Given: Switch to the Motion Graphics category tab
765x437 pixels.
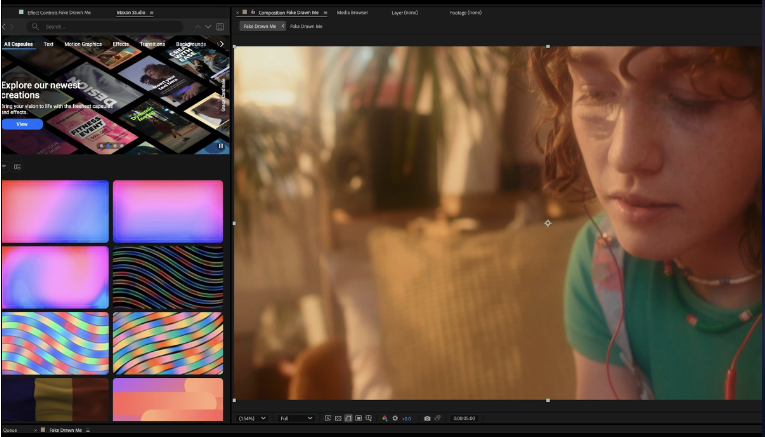Looking at the screenshot, I should (x=84, y=44).
